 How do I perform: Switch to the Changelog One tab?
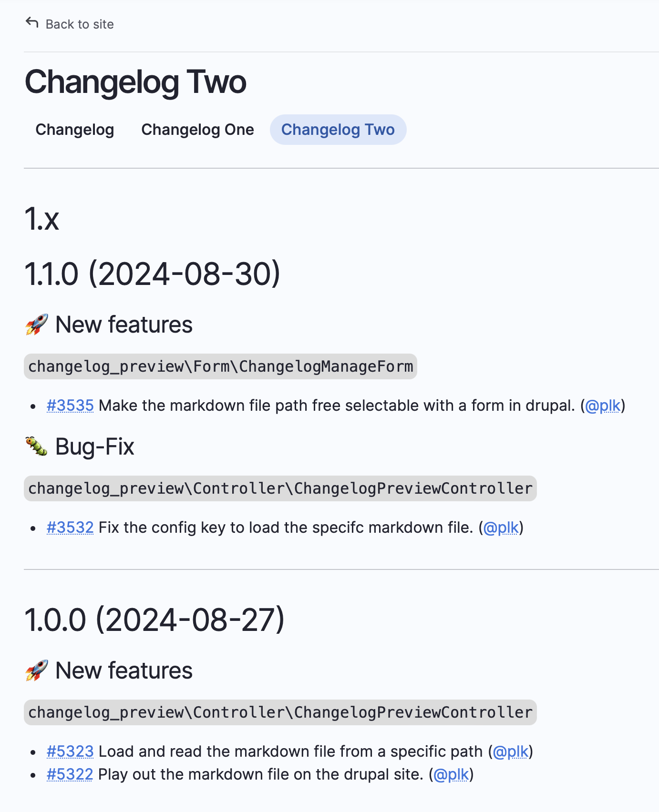click(x=197, y=129)
